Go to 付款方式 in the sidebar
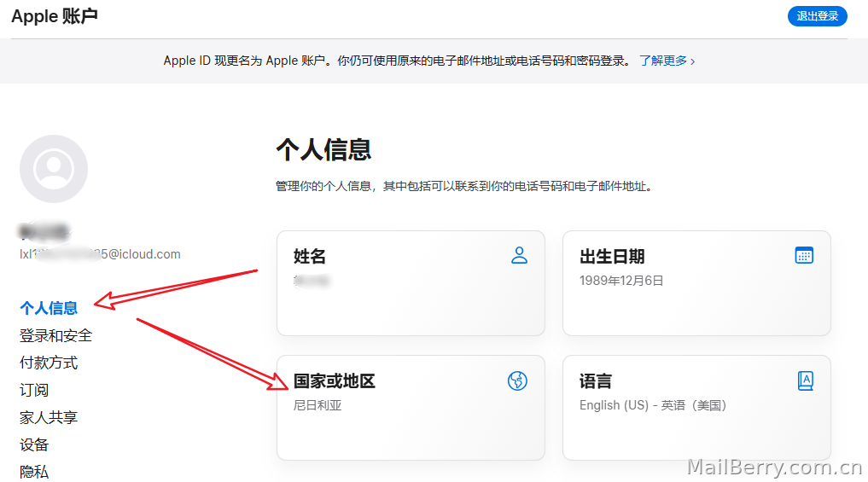This screenshot has width=868, height=482. (49, 363)
